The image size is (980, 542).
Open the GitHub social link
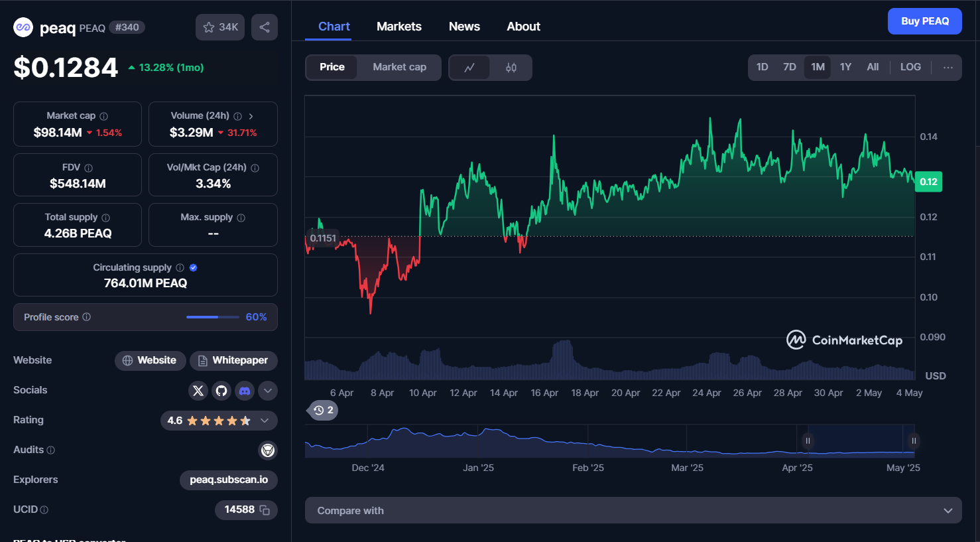pos(221,391)
